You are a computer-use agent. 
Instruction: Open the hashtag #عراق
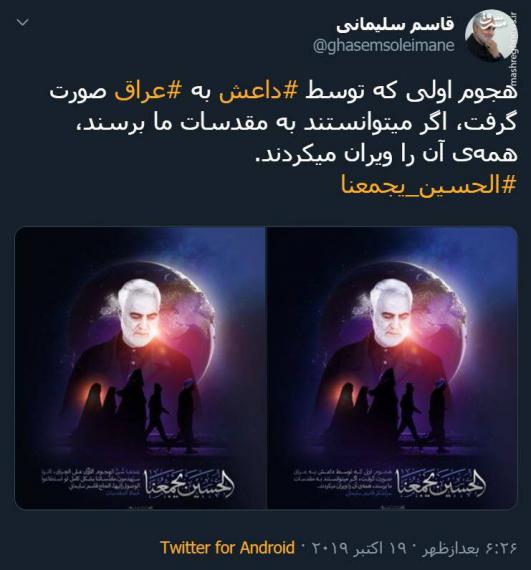click(x=148, y=92)
